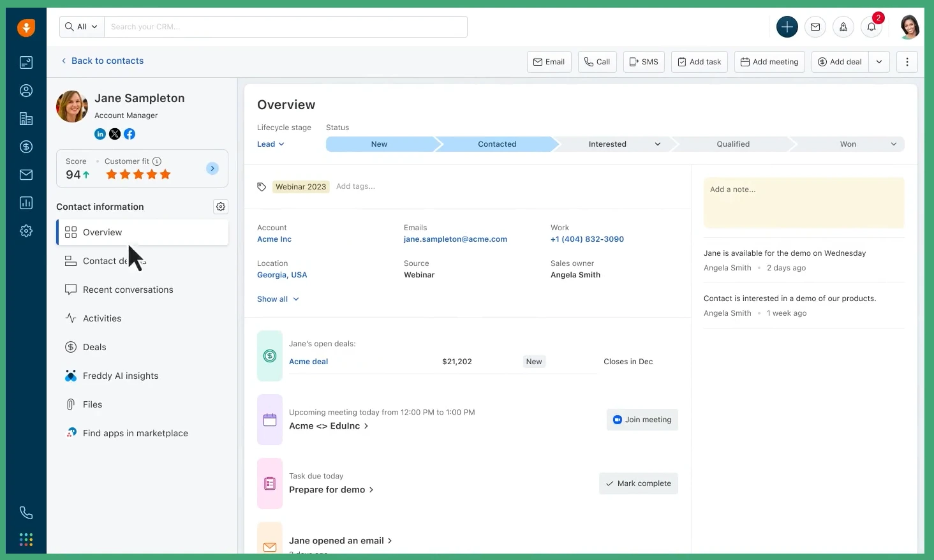Click the Add a note field
934x560 pixels.
coord(803,202)
